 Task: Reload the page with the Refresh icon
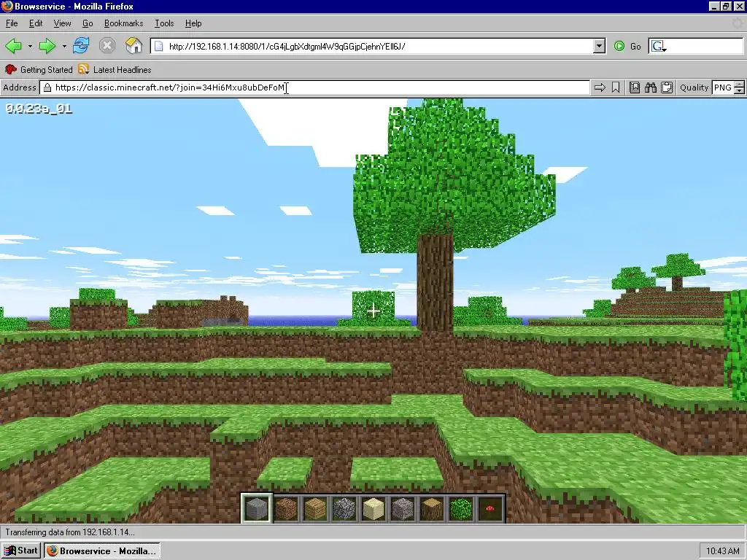82,46
